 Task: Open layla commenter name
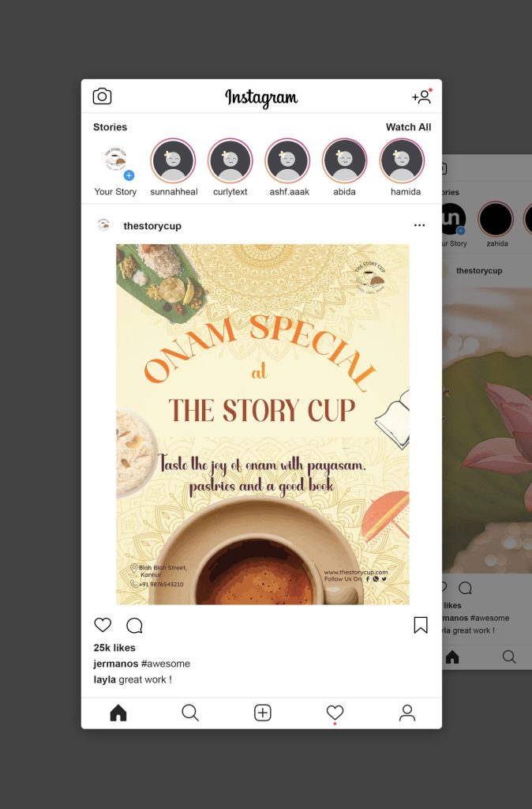tap(105, 679)
